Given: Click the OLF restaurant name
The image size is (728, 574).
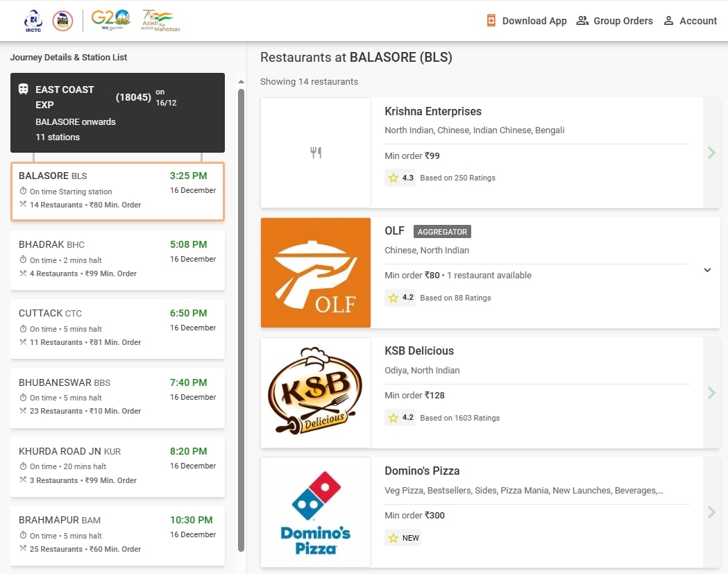Looking at the screenshot, I should pyautogui.click(x=394, y=231).
